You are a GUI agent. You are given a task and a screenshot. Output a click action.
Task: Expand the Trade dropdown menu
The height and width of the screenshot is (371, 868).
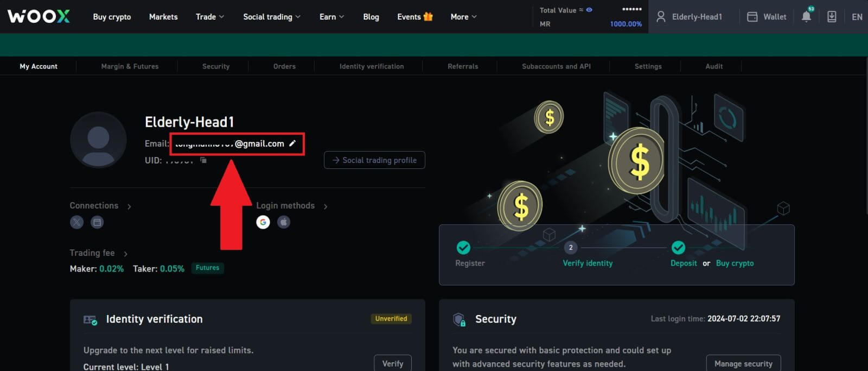point(209,17)
